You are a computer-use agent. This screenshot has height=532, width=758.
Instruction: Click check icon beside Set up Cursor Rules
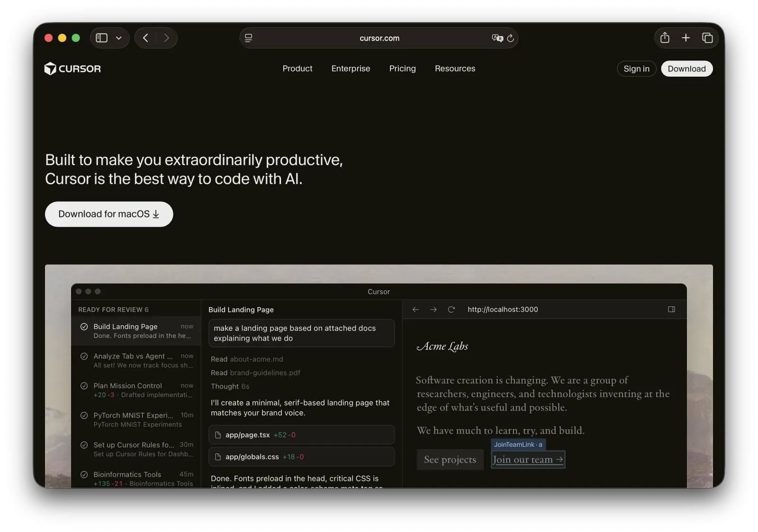[84, 445]
